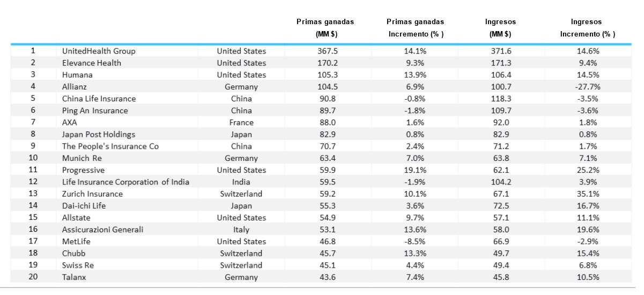Click Zurich Insurance's 35.1% cell

587,194
